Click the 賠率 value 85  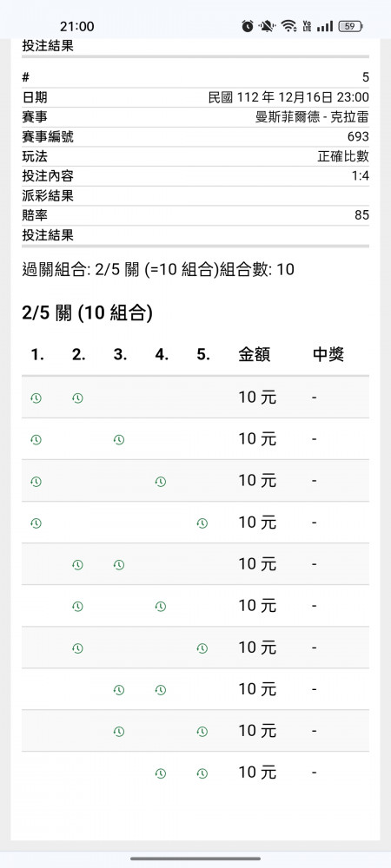(361, 215)
